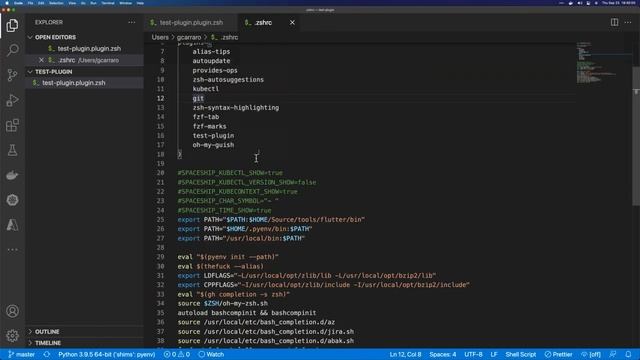Image resolution: width=640 pixels, height=360 pixels.
Task: Open the Terminal menu
Action: (x=108, y=3)
